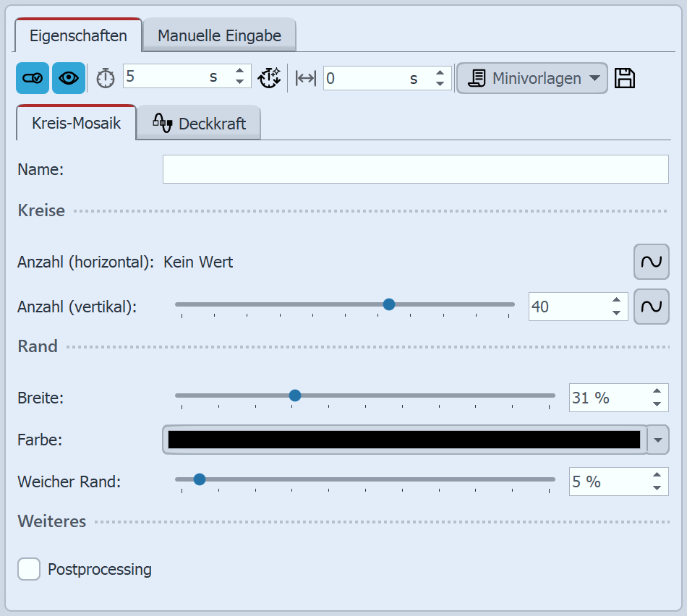
Task: Open curve editor for Anzahl (vertikal)
Action: click(x=651, y=307)
